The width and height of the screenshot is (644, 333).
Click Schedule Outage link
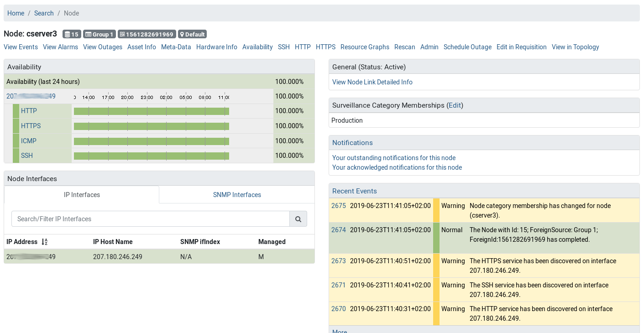(x=467, y=47)
